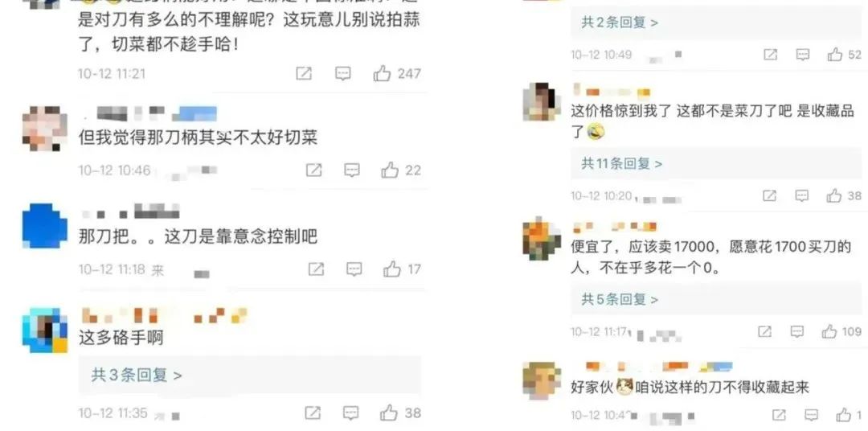The image size is (868, 431).
Task: Like the 但我觉得那刀柄 comment with 22 likes
Action: pos(391,170)
